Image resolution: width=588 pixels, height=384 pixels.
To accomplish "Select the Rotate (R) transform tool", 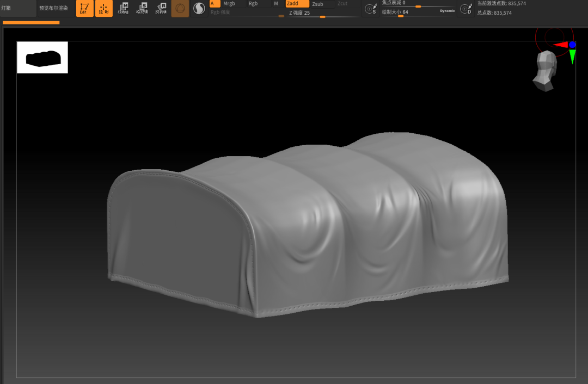I will pyautogui.click(x=161, y=8).
